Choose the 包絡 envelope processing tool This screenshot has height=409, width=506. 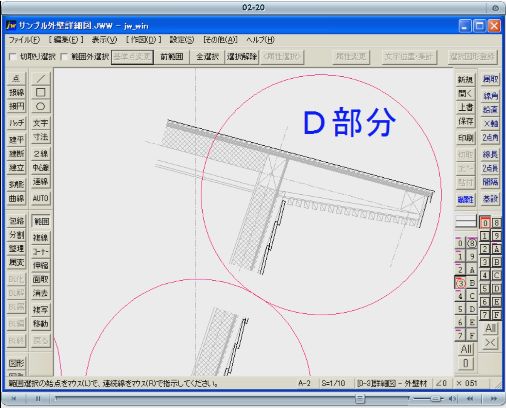coord(16,221)
